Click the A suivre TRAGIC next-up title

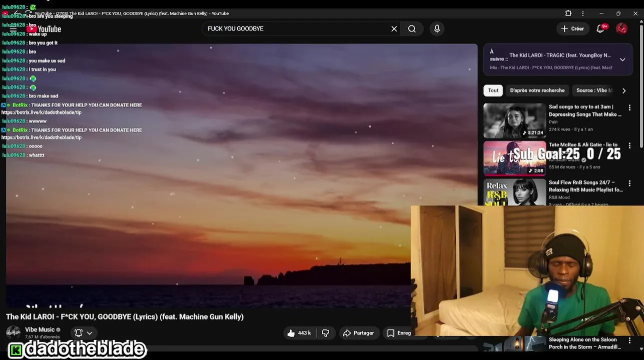tap(560, 55)
